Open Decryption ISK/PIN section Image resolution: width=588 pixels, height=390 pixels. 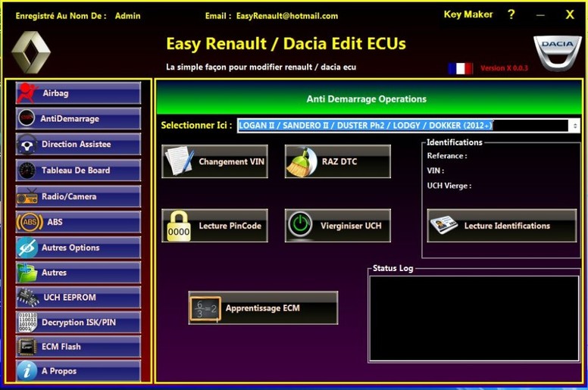tap(78, 322)
